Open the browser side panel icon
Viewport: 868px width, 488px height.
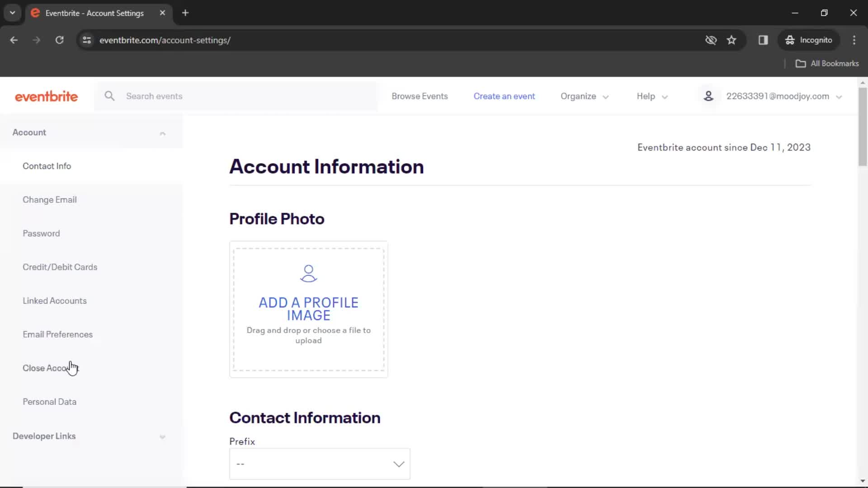[x=763, y=40]
